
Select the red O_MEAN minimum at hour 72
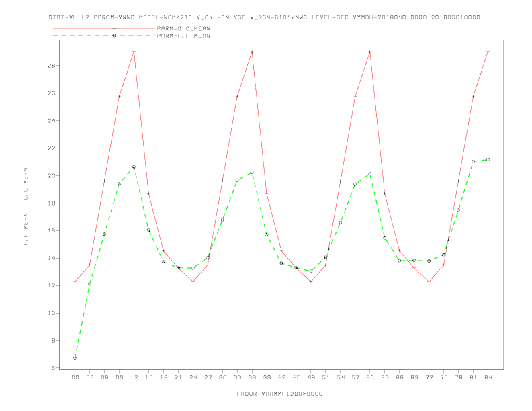(x=429, y=281)
